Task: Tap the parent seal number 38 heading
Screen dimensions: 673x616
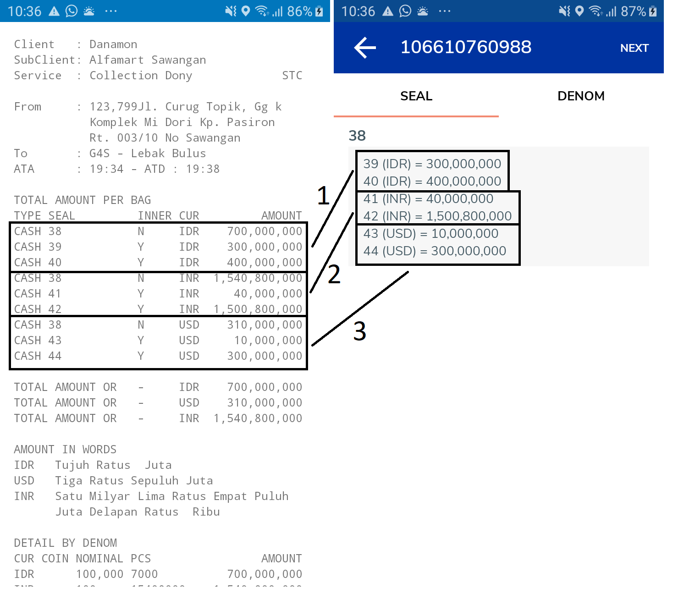Action: click(x=357, y=136)
